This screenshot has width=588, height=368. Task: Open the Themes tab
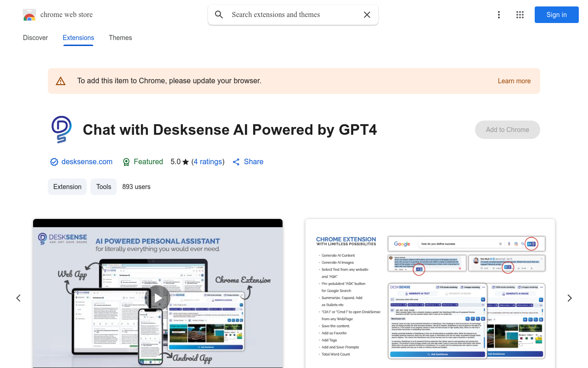pos(120,38)
